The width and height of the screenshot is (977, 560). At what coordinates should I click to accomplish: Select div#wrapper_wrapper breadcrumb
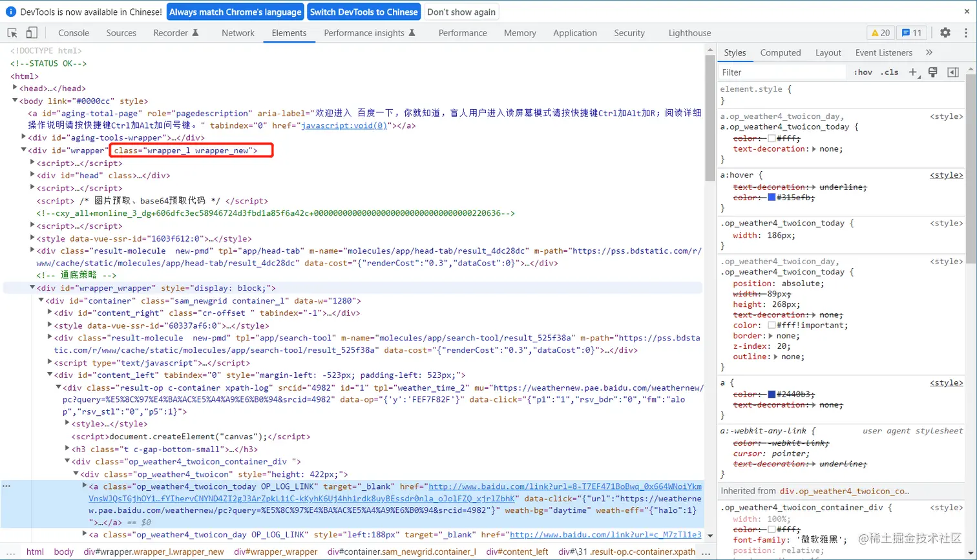coord(276,552)
